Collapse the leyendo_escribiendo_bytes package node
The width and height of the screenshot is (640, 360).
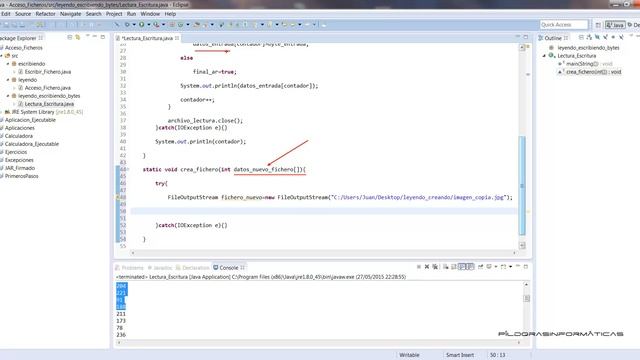tap(8, 96)
